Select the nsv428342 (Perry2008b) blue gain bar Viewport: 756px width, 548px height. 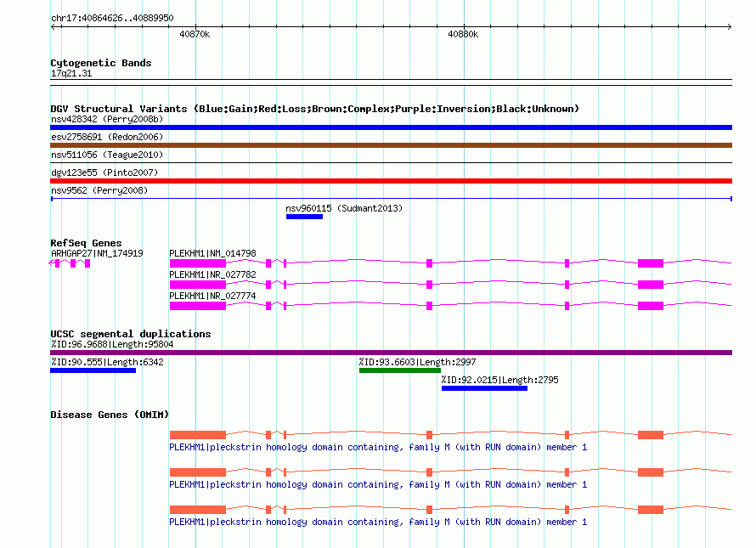click(x=391, y=127)
